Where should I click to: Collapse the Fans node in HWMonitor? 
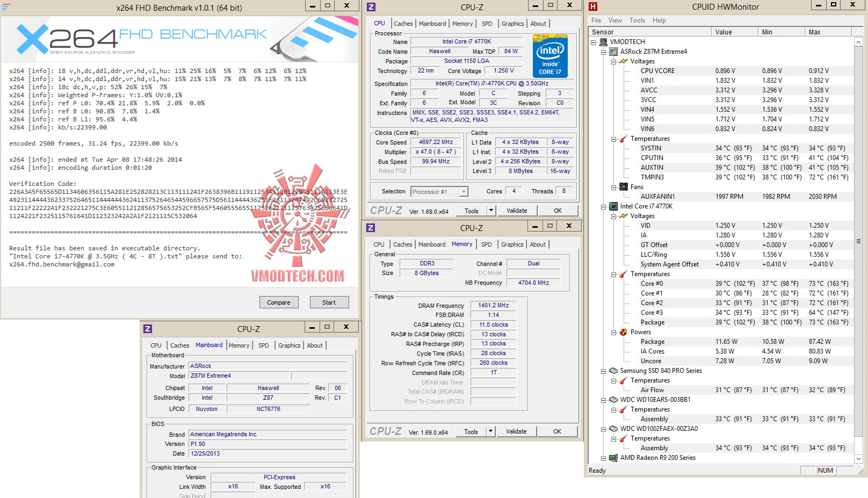click(x=613, y=187)
